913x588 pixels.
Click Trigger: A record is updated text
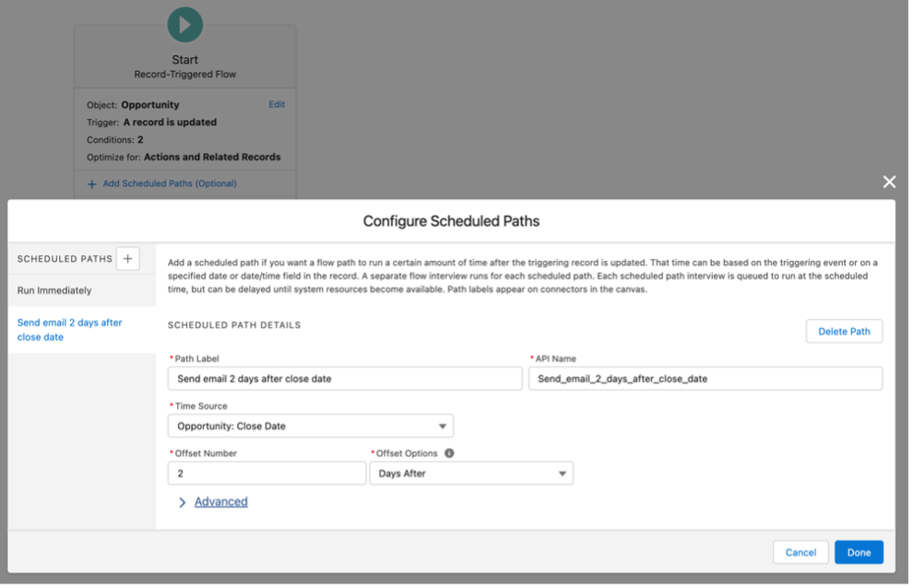[151, 123]
